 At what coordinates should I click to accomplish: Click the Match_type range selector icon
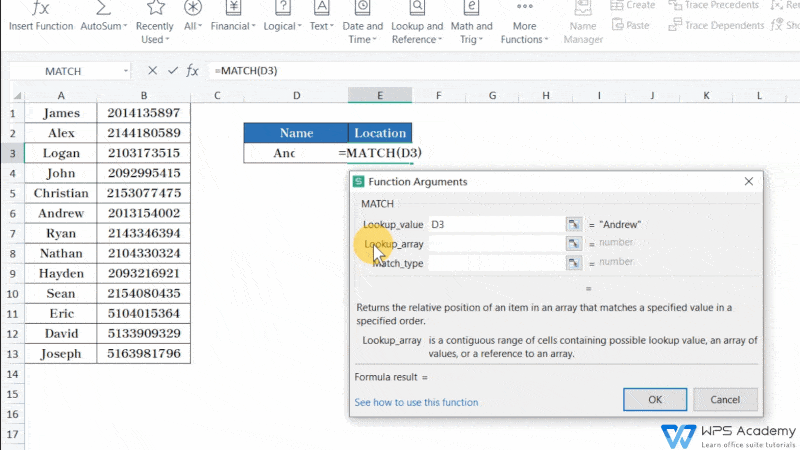tap(574, 263)
